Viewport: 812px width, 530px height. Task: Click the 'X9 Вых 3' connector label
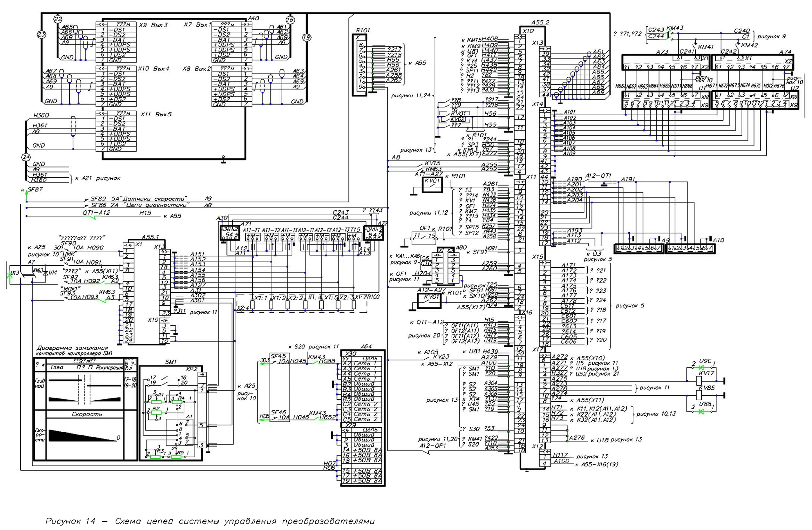[x=153, y=25]
